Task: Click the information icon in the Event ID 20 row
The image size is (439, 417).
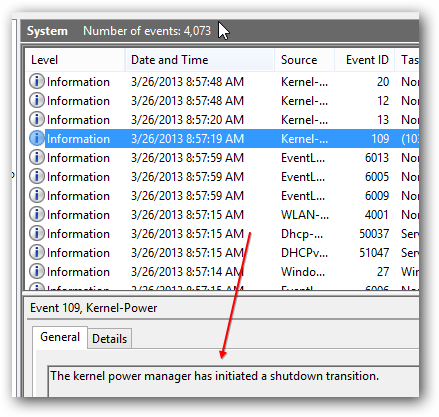Action: pos(37,81)
